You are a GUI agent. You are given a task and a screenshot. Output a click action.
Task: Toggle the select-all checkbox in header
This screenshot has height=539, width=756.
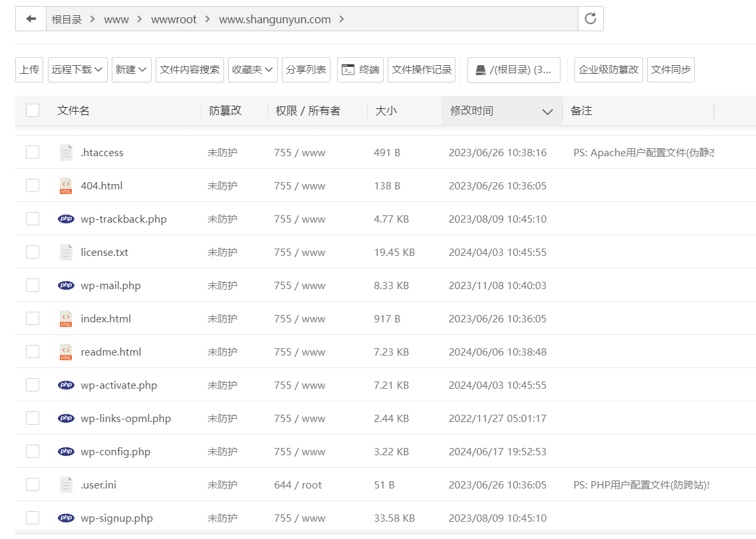(x=33, y=110)
